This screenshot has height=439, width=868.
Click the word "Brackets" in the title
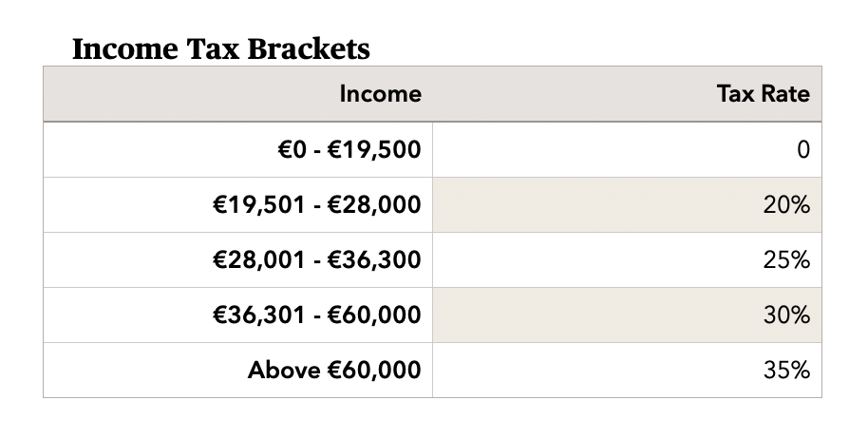click(x=310, y=48)
